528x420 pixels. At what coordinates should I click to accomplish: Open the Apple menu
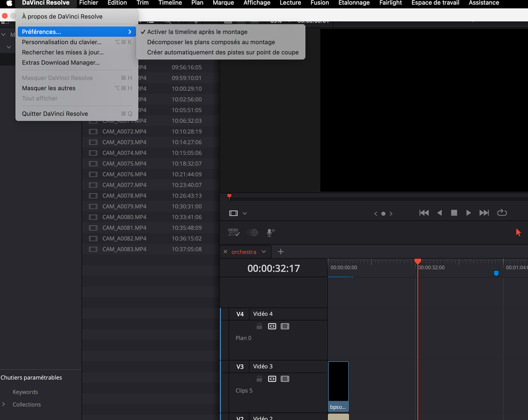coord(9,3)
